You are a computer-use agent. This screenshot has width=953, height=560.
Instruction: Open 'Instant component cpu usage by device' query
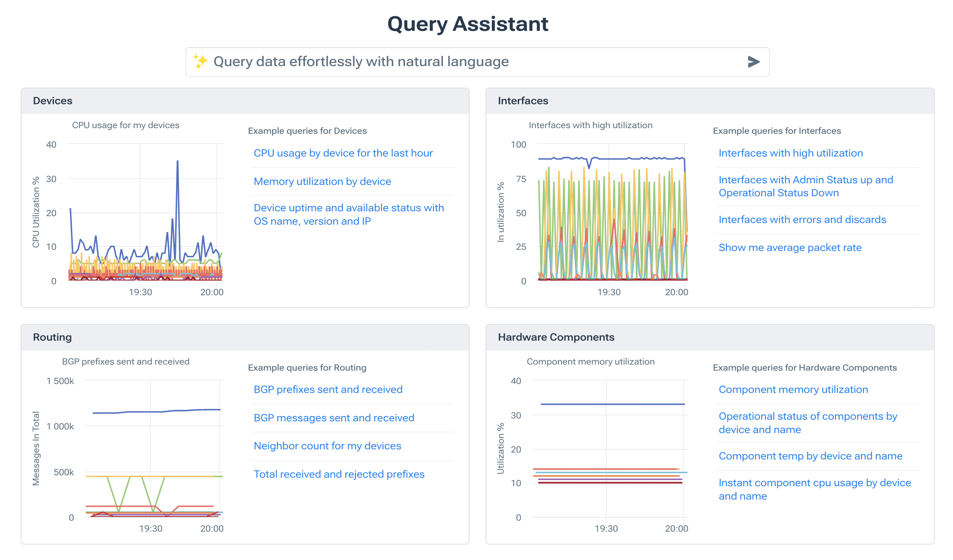(x=814, y=489)
